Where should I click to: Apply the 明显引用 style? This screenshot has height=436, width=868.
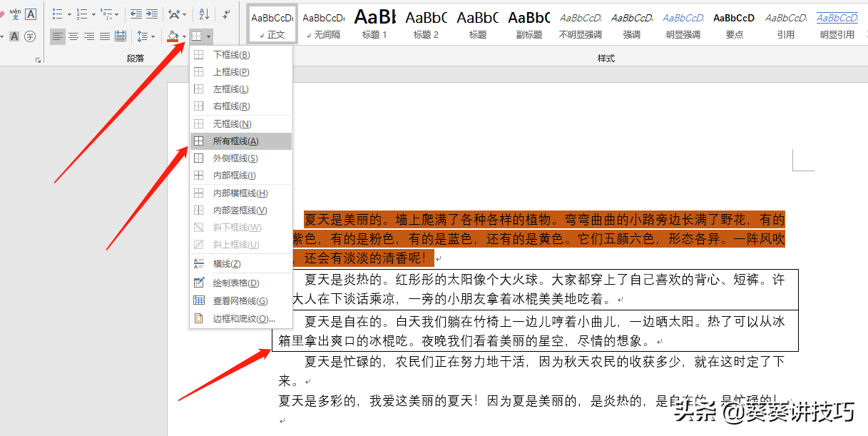click(x=837, y=24)
